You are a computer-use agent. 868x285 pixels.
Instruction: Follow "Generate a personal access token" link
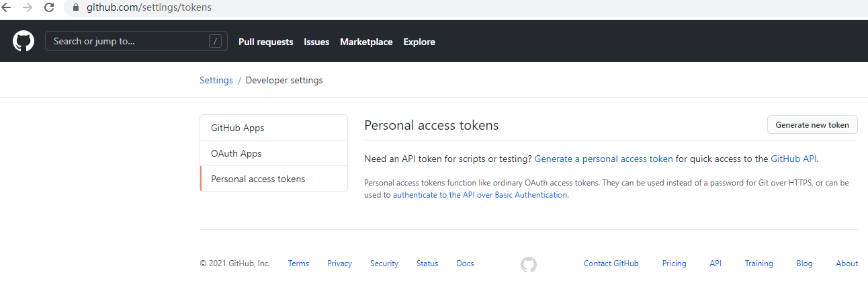(x=603, y=159)
